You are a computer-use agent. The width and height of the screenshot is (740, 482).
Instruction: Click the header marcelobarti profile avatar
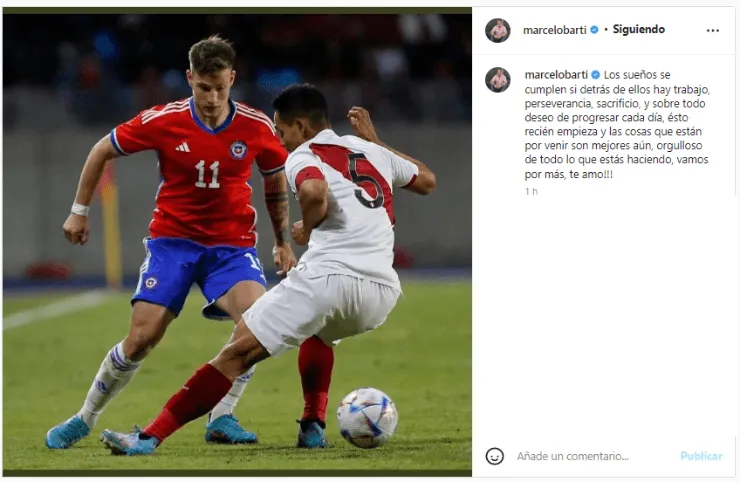(497, 30)
